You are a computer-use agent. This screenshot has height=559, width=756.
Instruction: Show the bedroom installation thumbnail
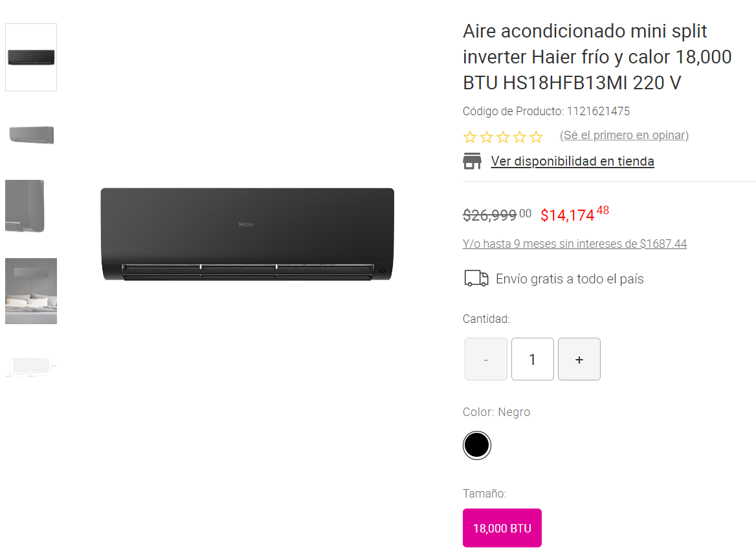31,291
